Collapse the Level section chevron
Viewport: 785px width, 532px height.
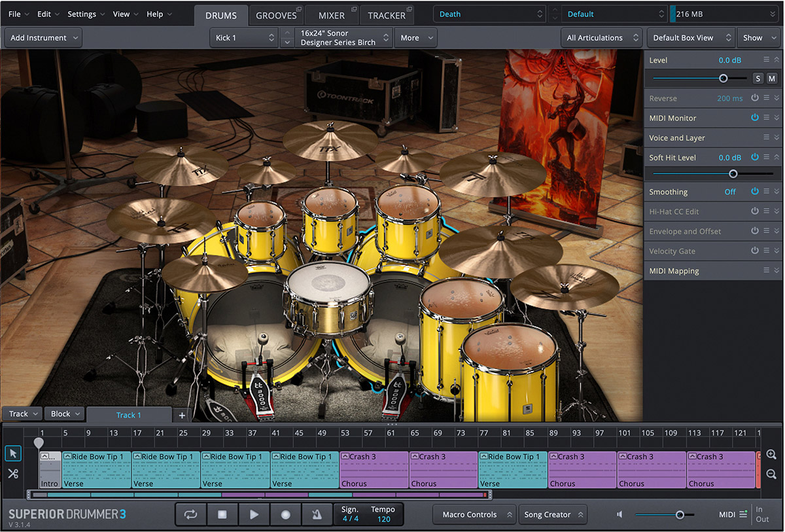(x=776, y=60)
